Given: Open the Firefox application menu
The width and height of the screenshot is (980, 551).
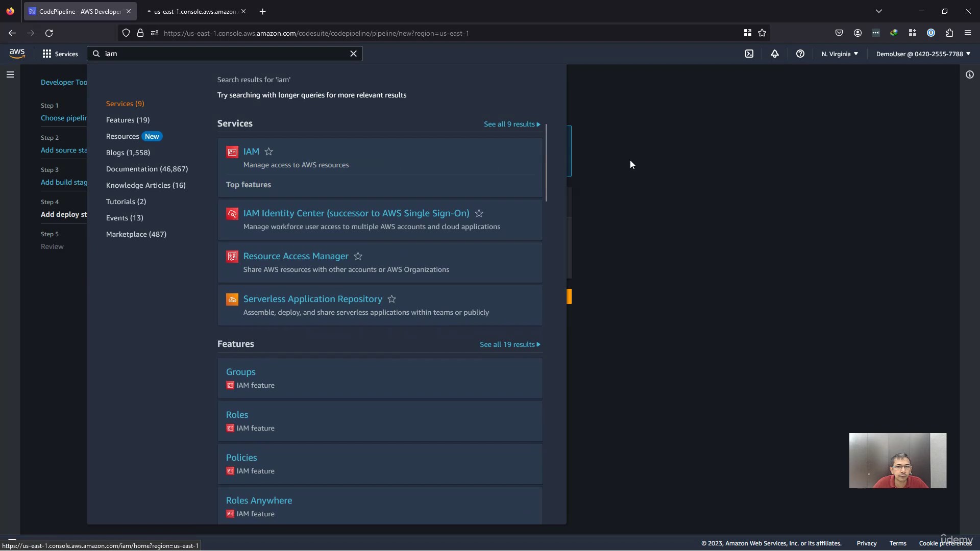Looking at the screenshot, I should pyautogui.click(x=968, y=33).
